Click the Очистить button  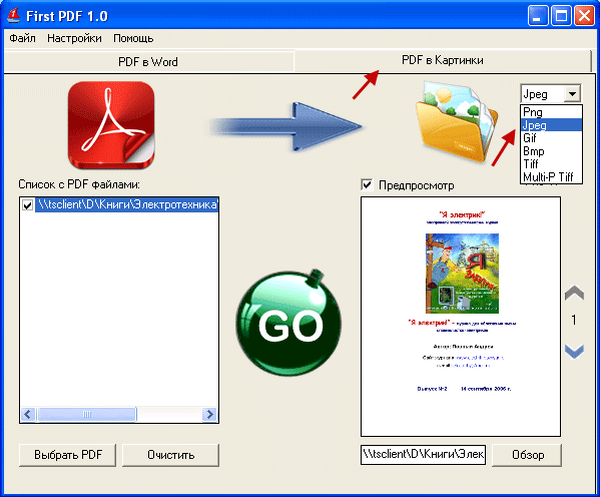coord(171,455)
